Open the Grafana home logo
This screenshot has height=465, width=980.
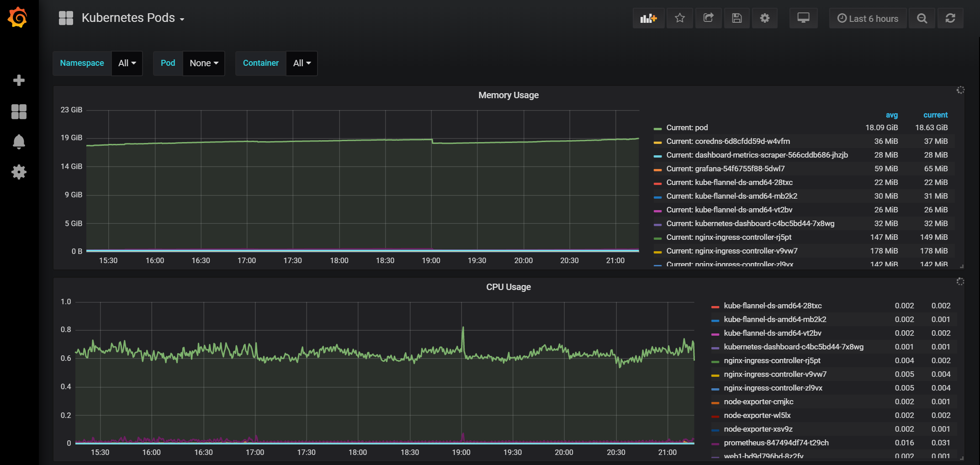(x=18, y=17)
